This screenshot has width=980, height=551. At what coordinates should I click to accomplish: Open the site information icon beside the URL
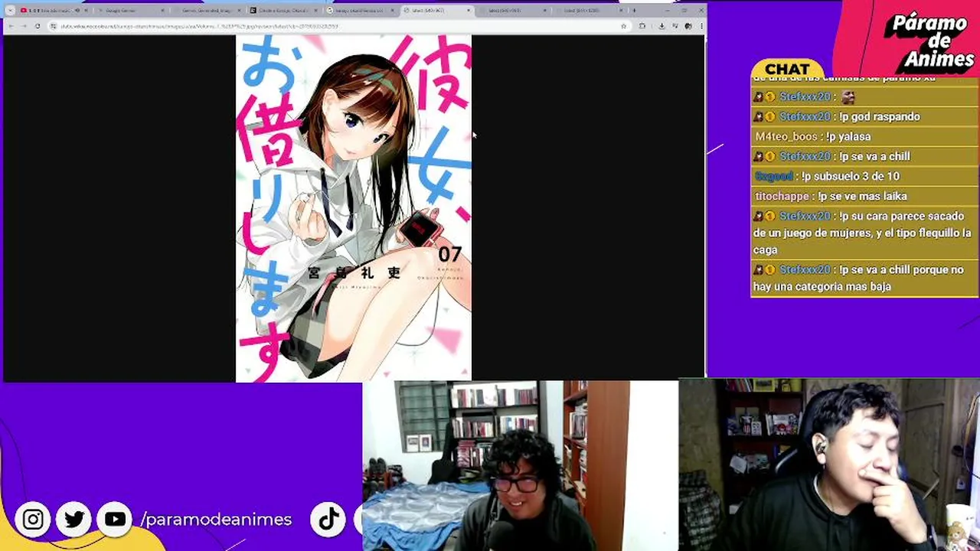(54, 26)
